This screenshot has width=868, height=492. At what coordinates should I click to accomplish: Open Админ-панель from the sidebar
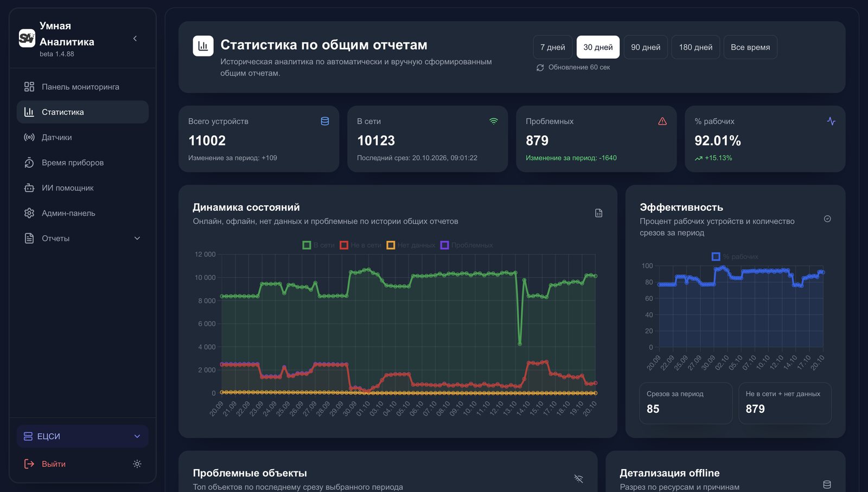(x=82, y=213)
